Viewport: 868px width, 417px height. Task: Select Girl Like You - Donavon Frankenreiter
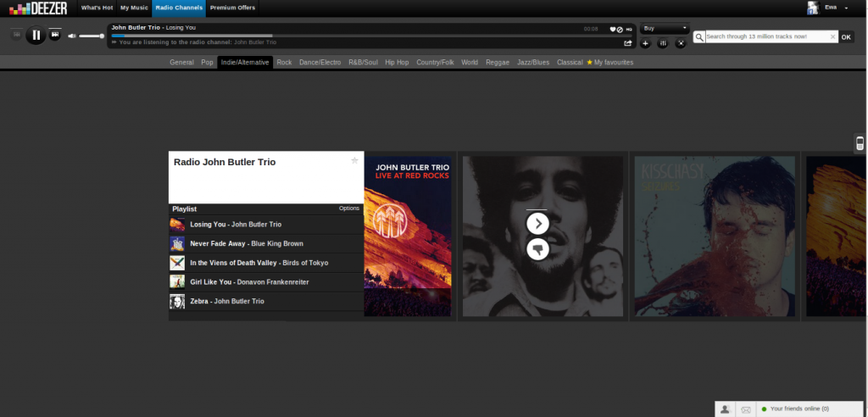pos(266,282)
